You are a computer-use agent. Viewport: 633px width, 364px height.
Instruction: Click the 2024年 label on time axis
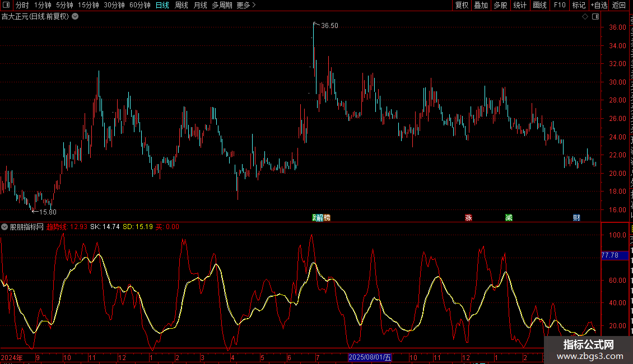[12, 357]
